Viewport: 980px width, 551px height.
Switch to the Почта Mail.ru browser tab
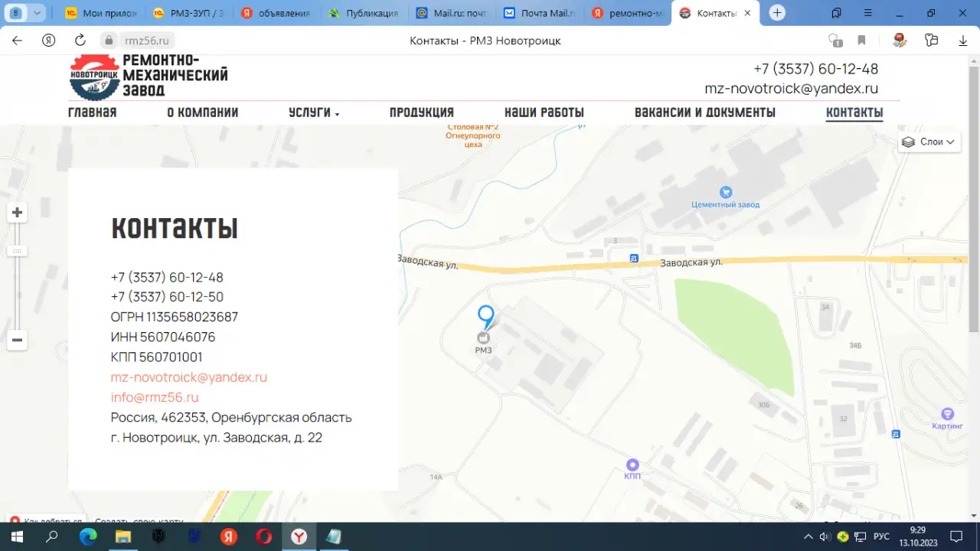coord(538,12)
